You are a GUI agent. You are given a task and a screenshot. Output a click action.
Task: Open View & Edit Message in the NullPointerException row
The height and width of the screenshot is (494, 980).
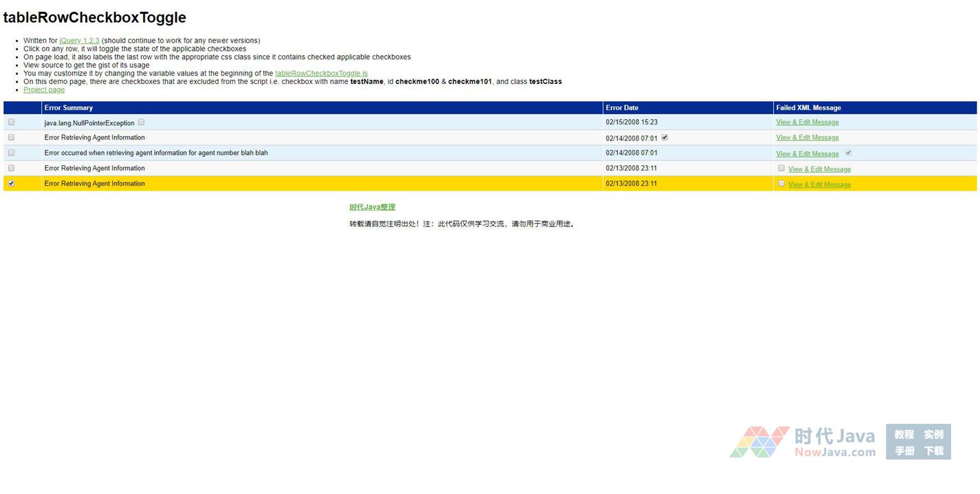pos(807,122)
